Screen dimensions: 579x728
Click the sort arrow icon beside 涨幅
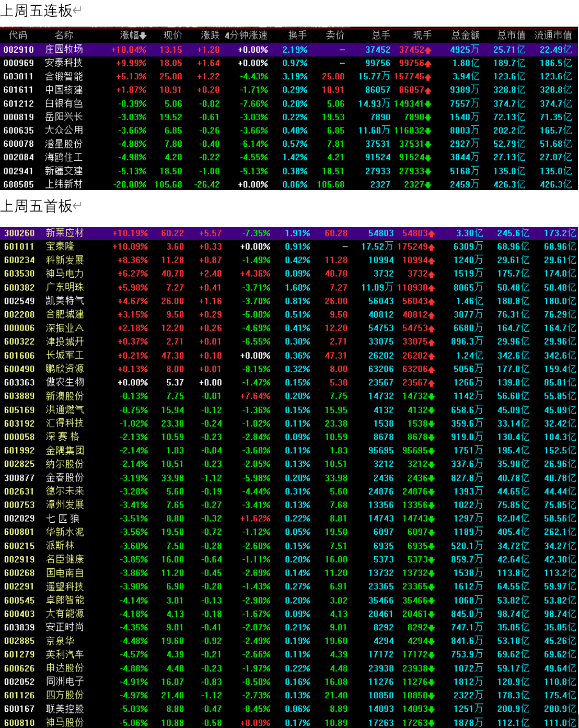[x=143, y=36]
